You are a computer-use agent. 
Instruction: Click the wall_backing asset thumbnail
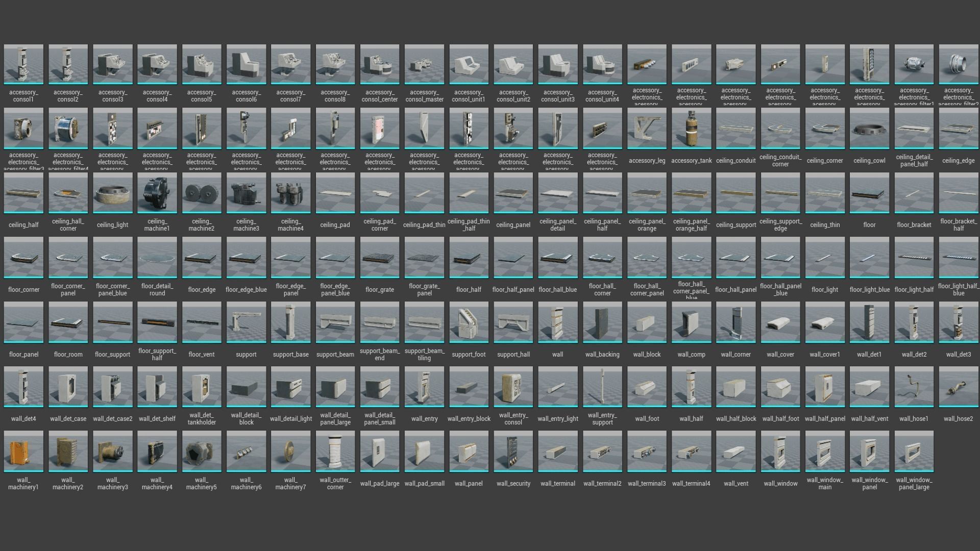tap(602, 322)
